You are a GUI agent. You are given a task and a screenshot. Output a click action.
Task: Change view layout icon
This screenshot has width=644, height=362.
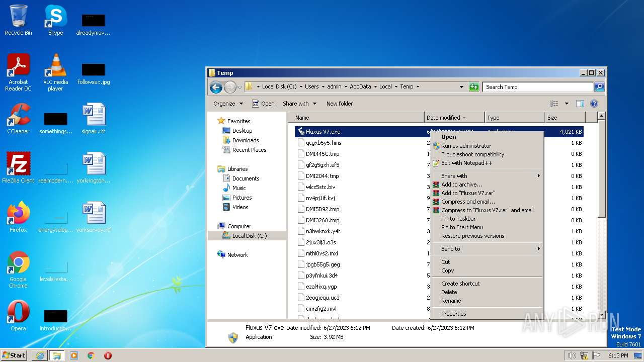[554, 104]
